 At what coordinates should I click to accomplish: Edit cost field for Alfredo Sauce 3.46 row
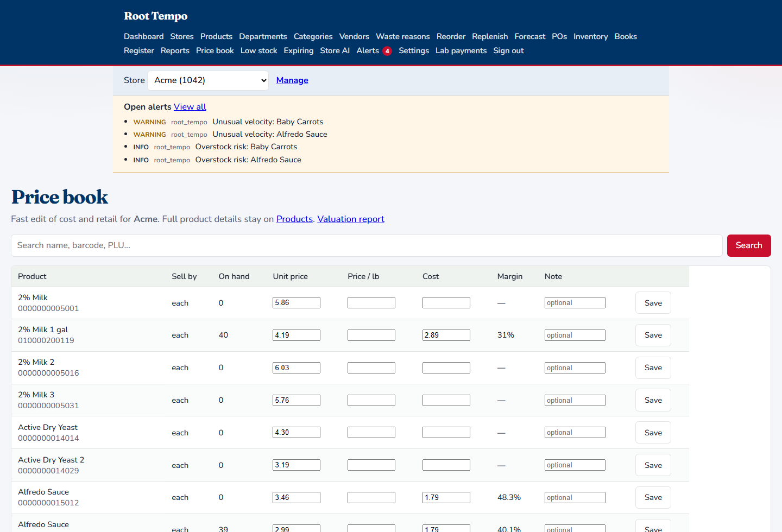[446, 497]
